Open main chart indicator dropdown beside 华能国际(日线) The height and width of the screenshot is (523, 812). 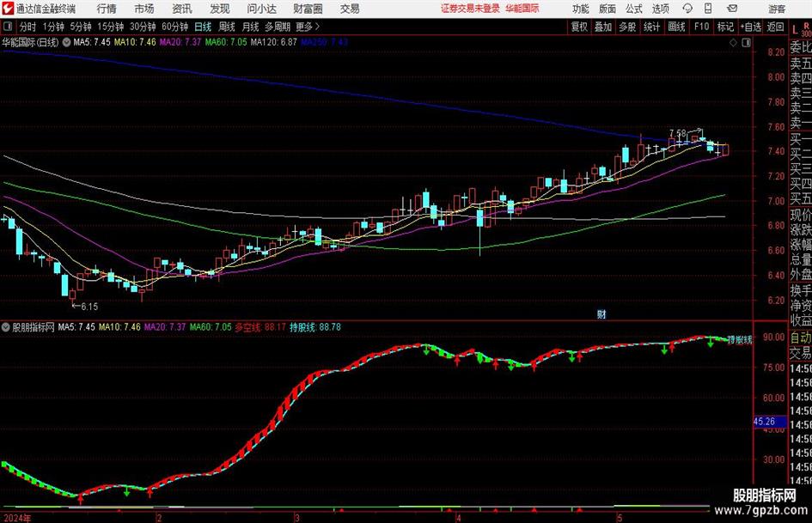coord(66,42)
